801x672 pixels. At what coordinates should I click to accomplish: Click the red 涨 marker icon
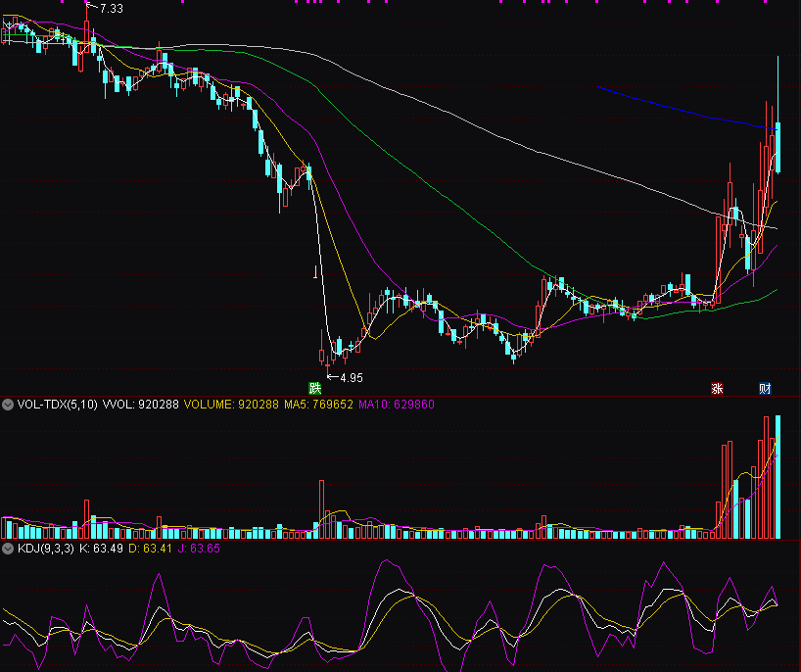717,389
